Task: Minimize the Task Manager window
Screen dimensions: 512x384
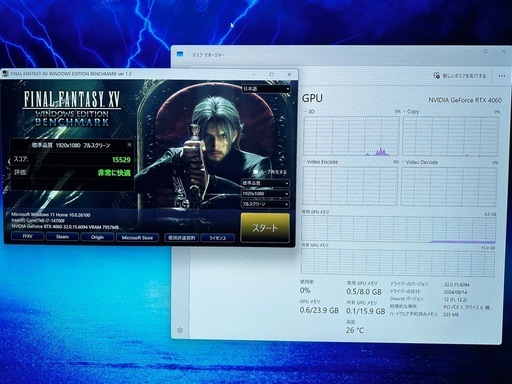Action: click(x=467, y=51)
